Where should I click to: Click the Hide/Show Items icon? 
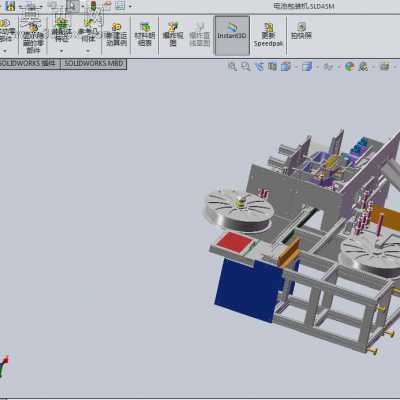coord(328,67)
